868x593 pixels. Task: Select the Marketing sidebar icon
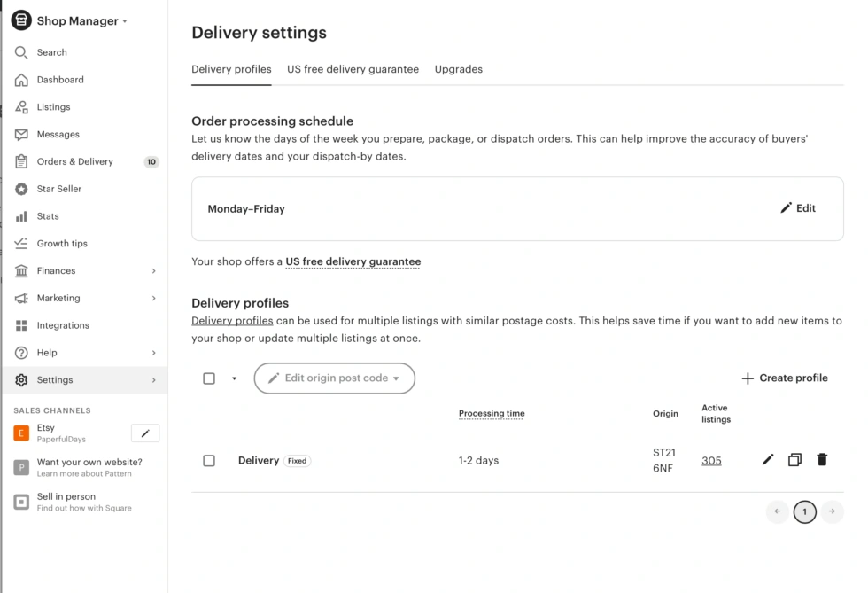pos(19,298)
